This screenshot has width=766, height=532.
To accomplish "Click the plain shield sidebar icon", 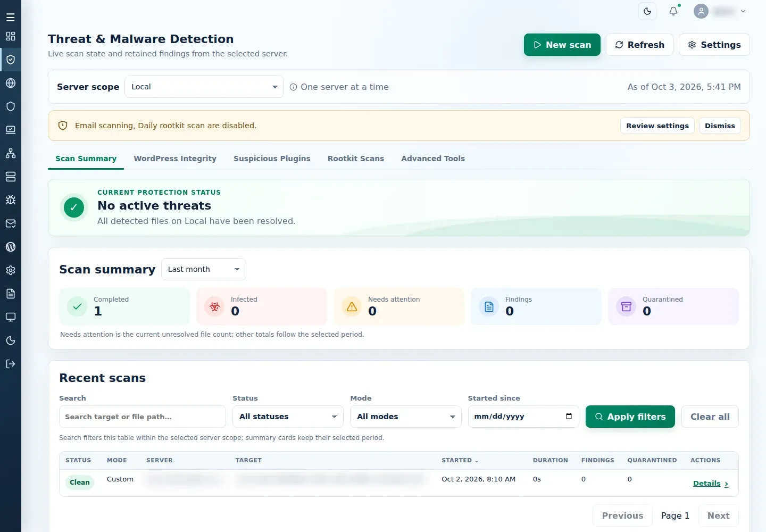I will click(11, 106).
